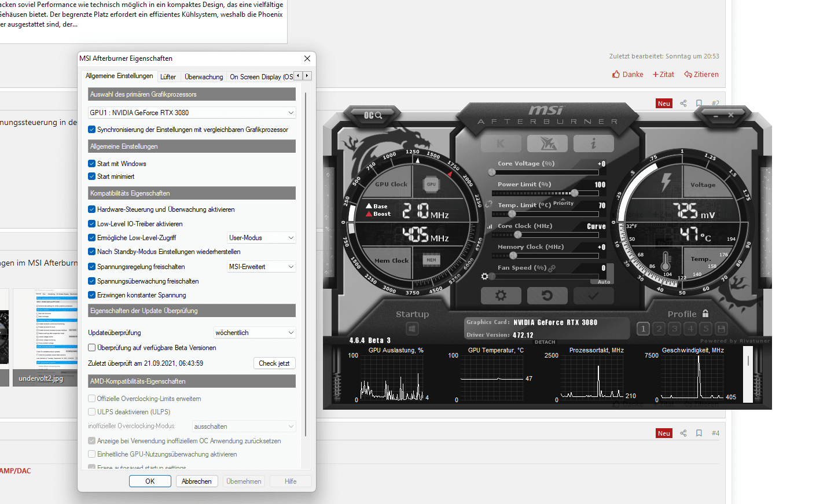Click the share icon on post #4
816x504 pixels.
coord(683,433)
